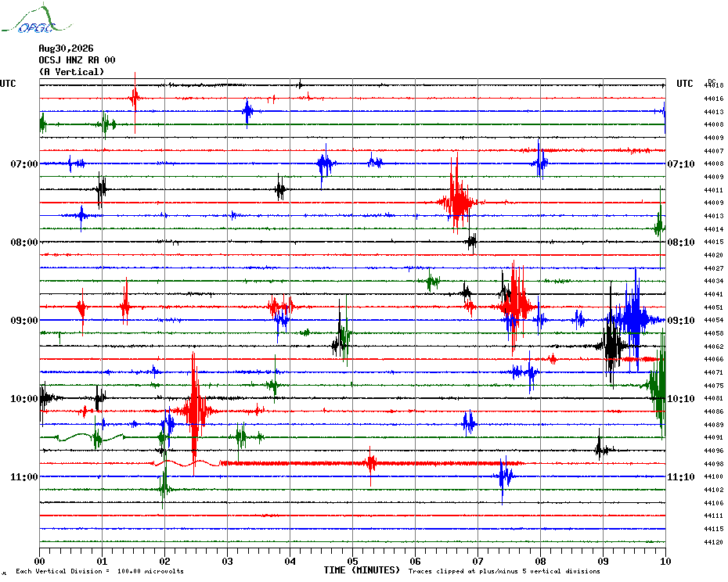Image resolution: width=728 pixels, height=582 pixels.
Task: Click the DC value 44102
Action: coord(714,490)
